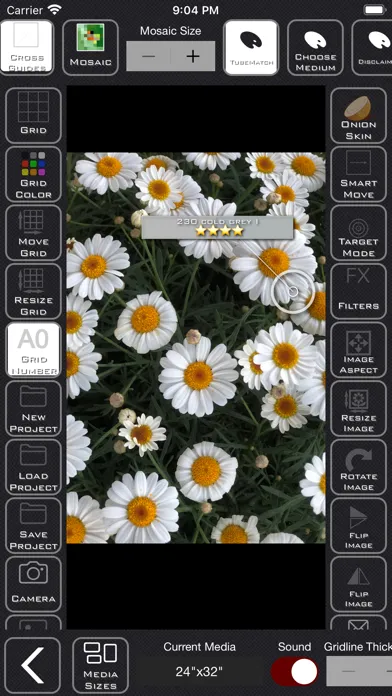
Task: Open the Media Sizes chooser
Action: click(100, 665)
